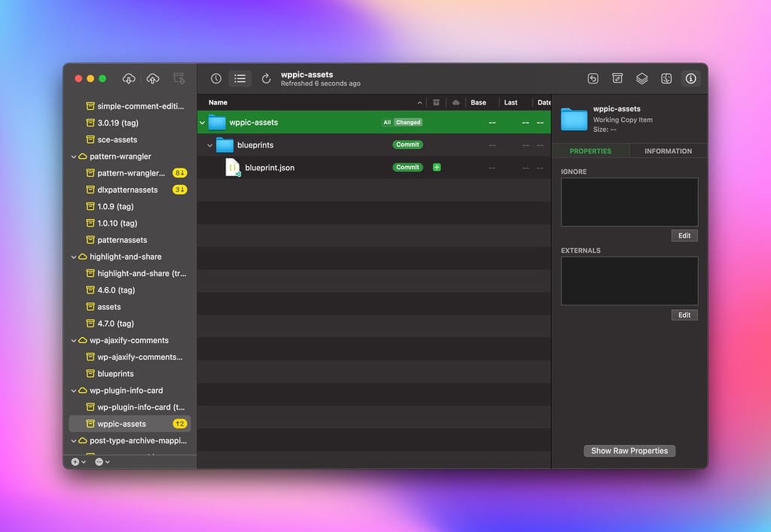Click the Revert curved-arrow toolbar icon

click(x=593, y=78)
